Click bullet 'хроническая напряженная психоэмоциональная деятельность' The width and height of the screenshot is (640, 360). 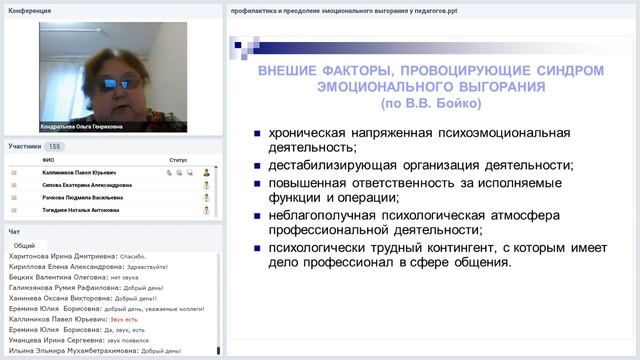[x=419, y=140]
